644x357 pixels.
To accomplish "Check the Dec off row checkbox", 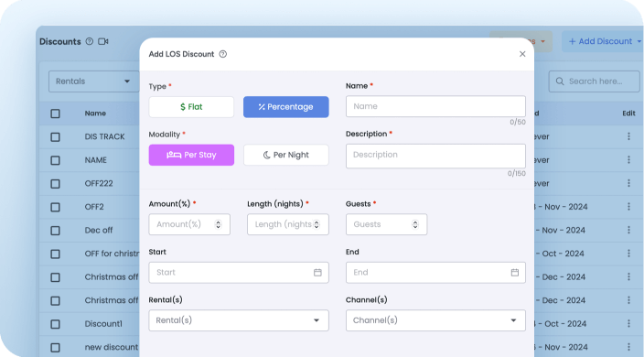I will coord(55,231).
